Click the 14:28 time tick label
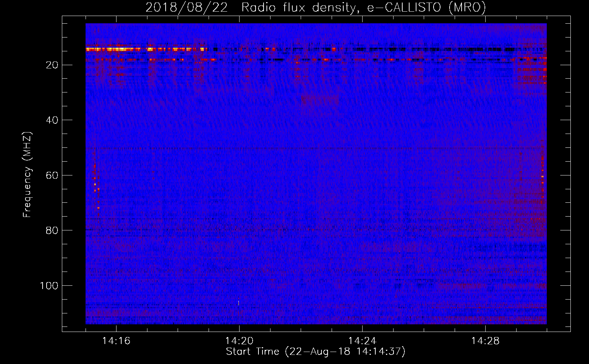 point(485,341)
